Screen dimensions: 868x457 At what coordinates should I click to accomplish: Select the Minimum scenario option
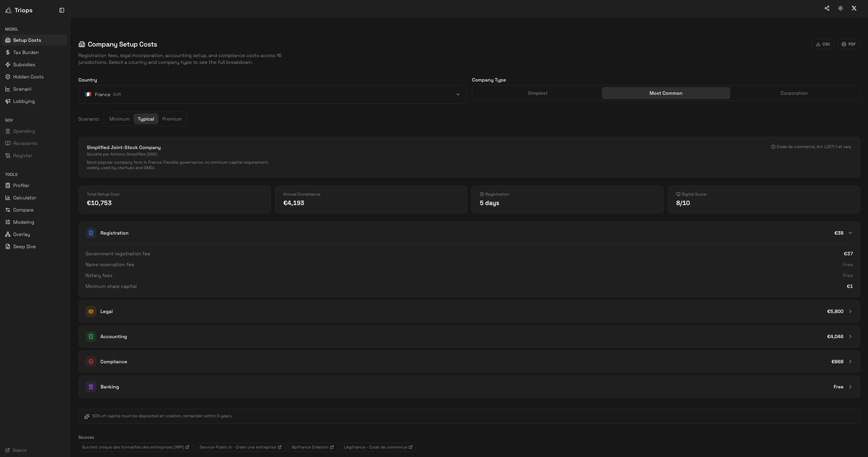(119, 119)
